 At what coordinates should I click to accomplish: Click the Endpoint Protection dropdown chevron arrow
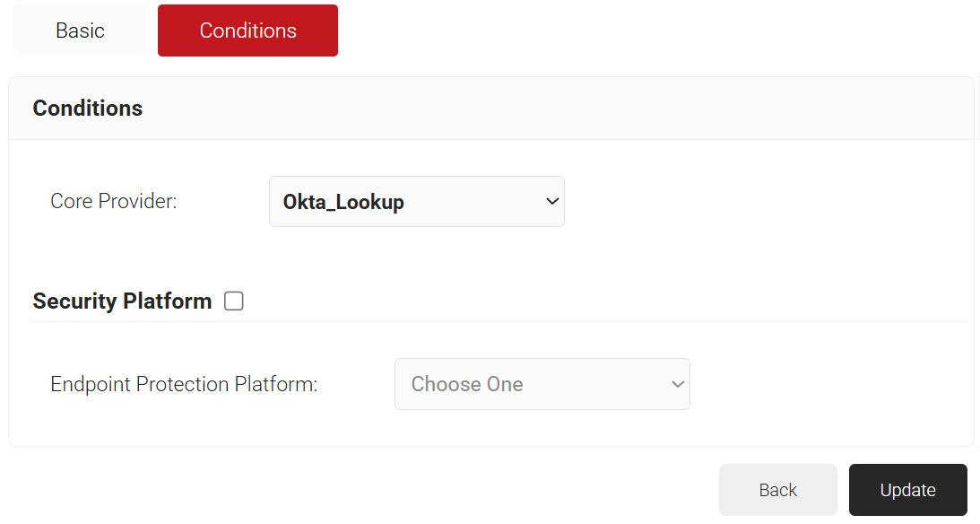[x=677, y=384]
